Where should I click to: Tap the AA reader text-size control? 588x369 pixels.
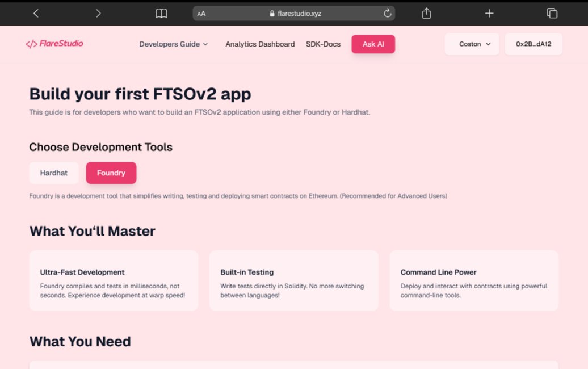pos(201,14)
